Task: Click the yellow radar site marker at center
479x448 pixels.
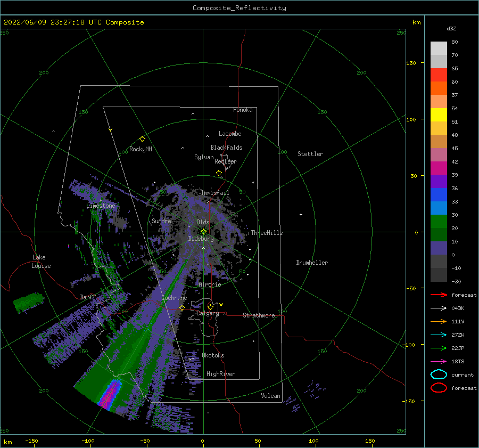Action: coord(203,232)
